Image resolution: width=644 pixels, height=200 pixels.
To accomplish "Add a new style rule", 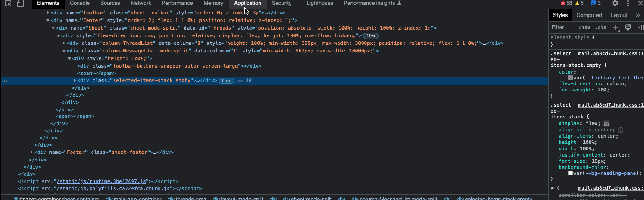I will [616, 27].
